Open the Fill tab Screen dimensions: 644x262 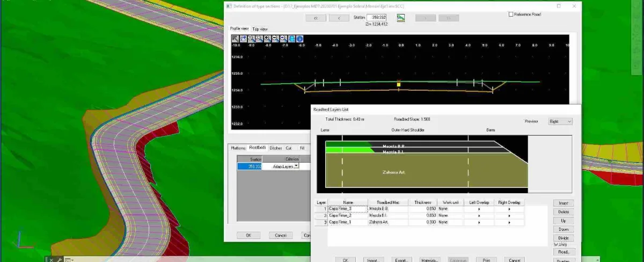click(302, 148)
